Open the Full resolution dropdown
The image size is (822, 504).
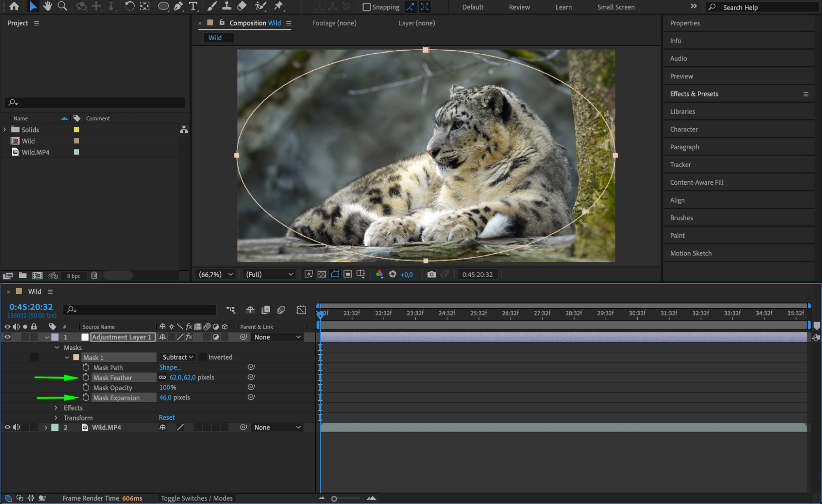269,274
